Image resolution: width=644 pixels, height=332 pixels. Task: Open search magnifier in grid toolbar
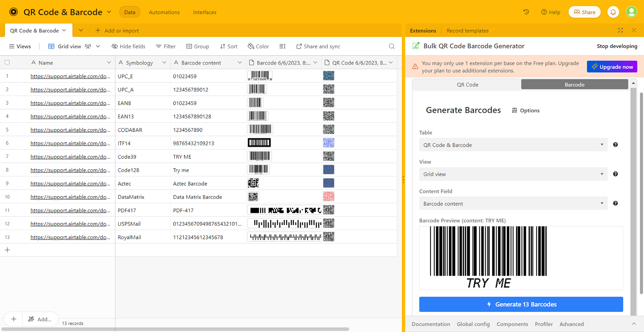pos(392,47)
